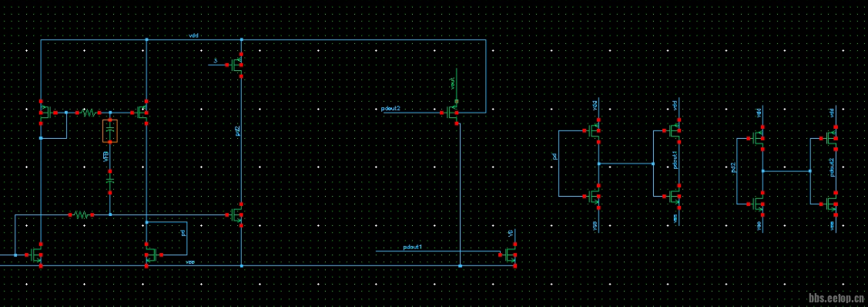This screenshot has width=868, height=307.
Task: Select the capacitor highlighted with orange box
Action: (110, 131)
